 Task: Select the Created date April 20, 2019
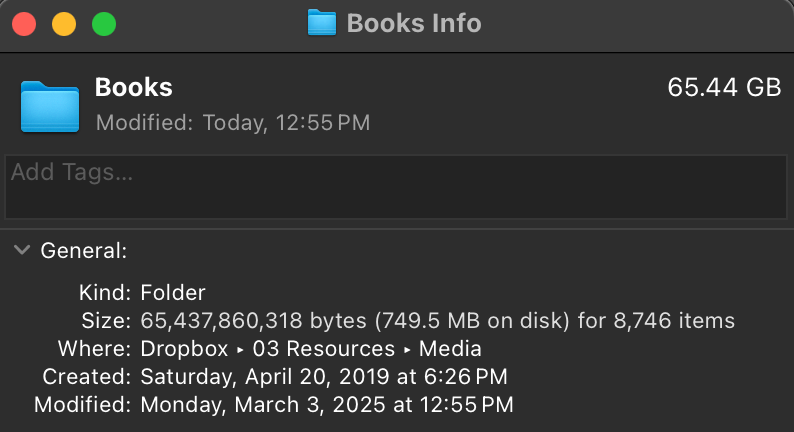(324, 377)
